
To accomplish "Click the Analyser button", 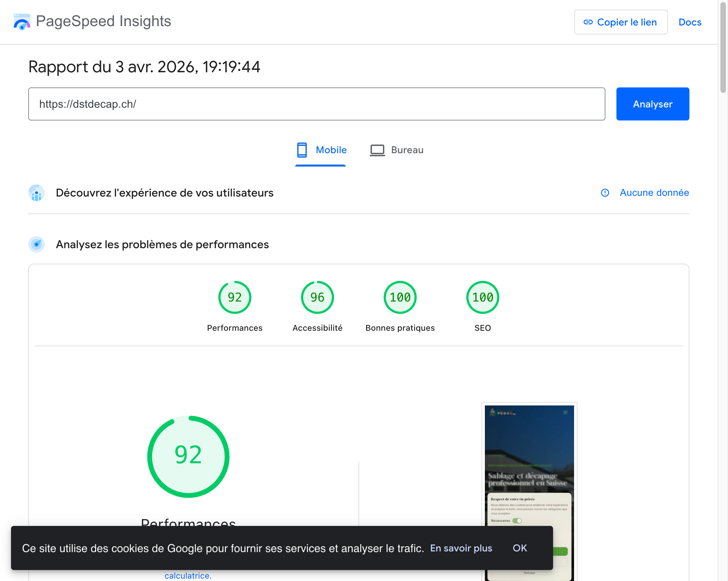I will (653, 104).
